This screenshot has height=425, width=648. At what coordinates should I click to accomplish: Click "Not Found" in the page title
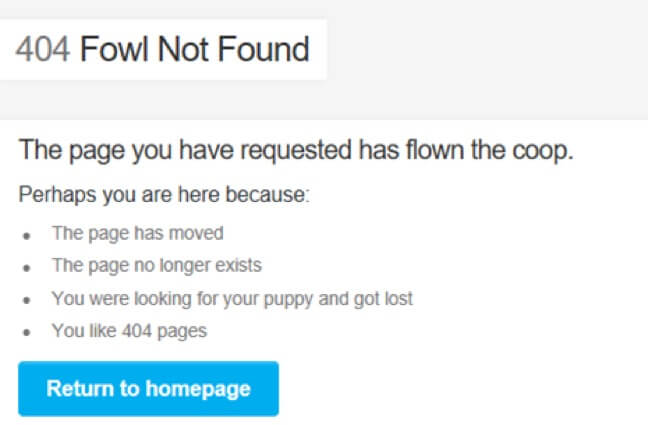pos(233,49)
